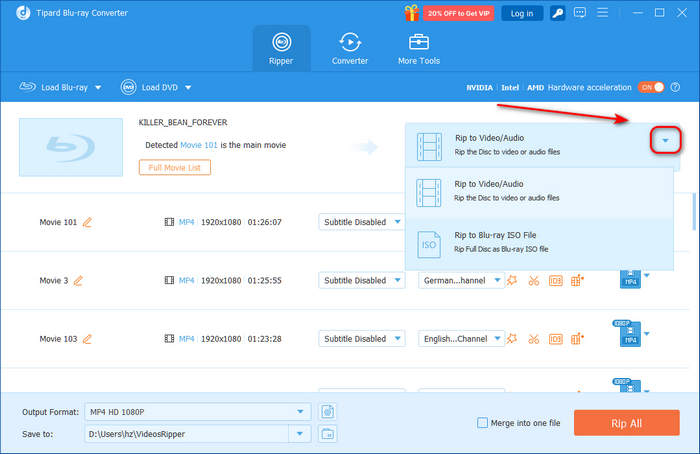The image size is (700, 454).
Task: Click Movie 3 enhance video icon
Action: pos(577,280)
